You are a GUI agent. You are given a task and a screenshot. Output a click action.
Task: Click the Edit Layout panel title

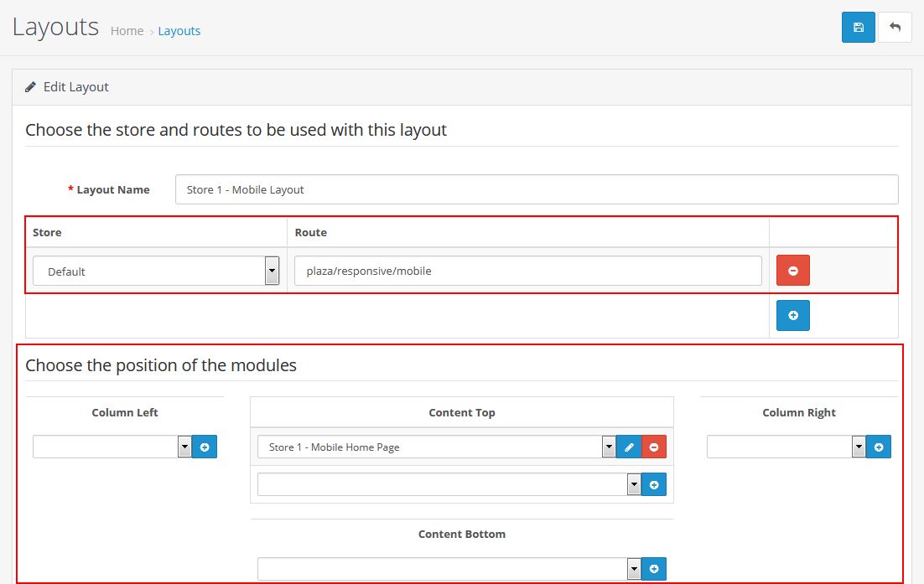[76, 87]
